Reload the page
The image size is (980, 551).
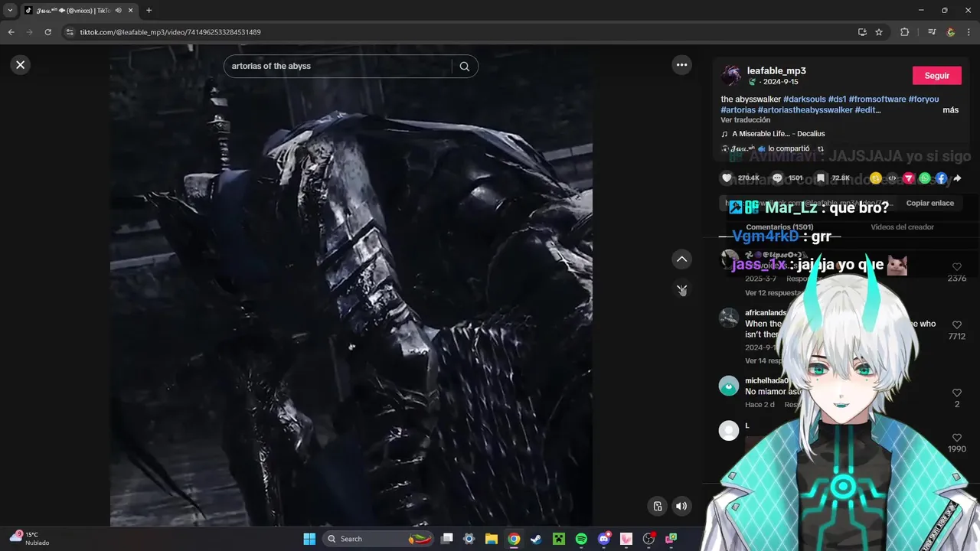click(x=47, y=32)
